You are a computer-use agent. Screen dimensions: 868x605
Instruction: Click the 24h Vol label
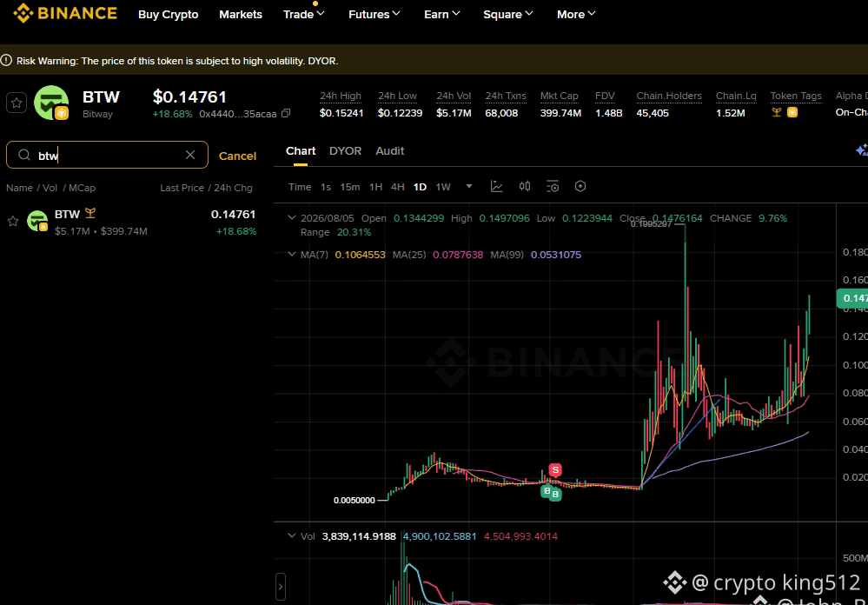pos(454,96)
